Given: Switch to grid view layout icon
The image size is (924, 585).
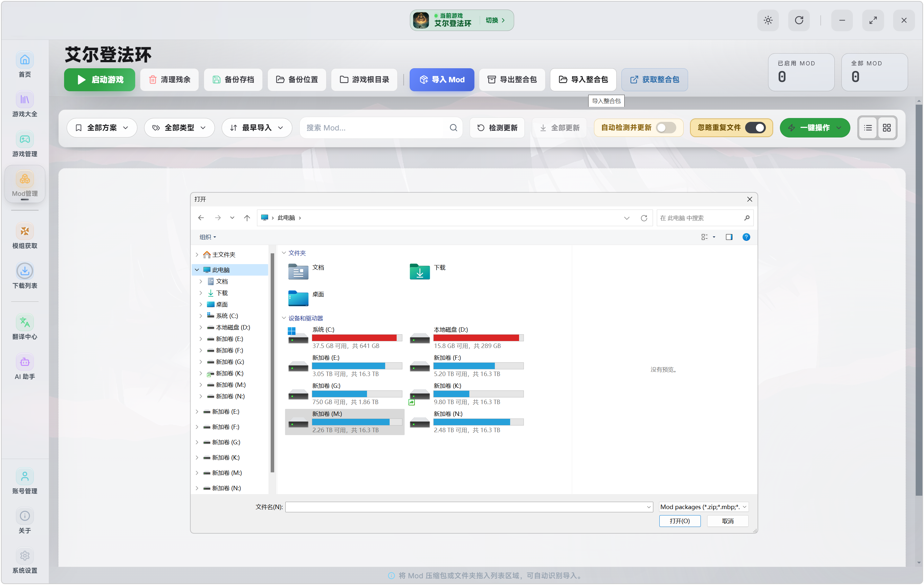Looking at the screenshot, I should 887,128.
